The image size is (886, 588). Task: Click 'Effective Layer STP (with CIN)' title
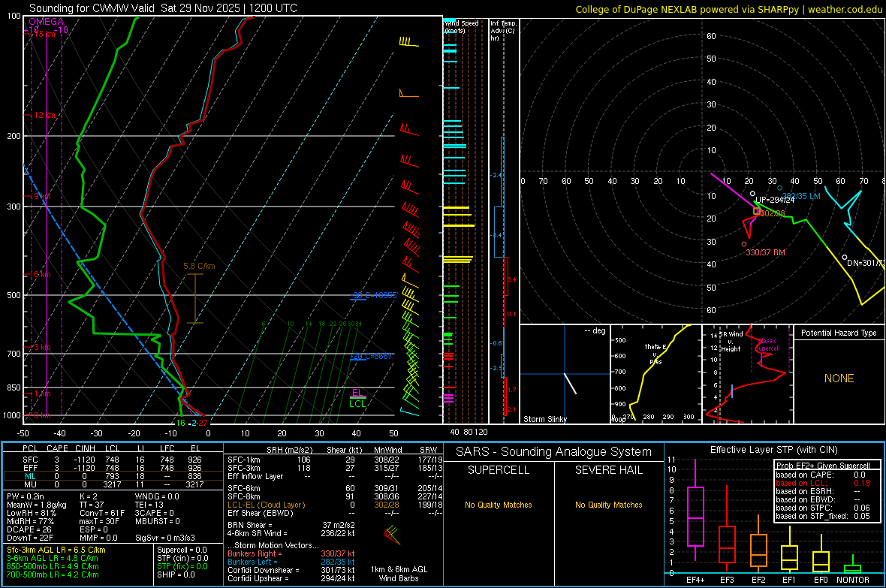tap(773, 450)
